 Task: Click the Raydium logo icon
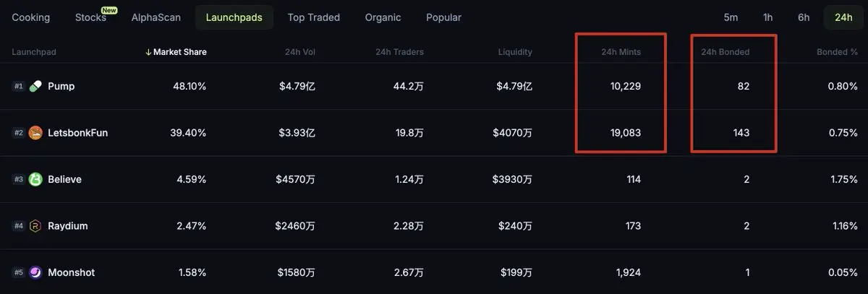click(x=35, y=226)
